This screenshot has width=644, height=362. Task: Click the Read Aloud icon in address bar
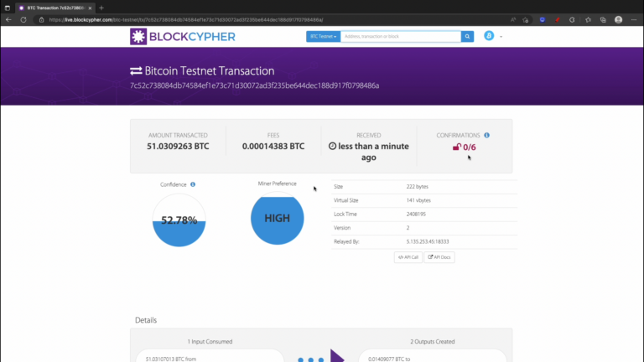tap(513, 20)
